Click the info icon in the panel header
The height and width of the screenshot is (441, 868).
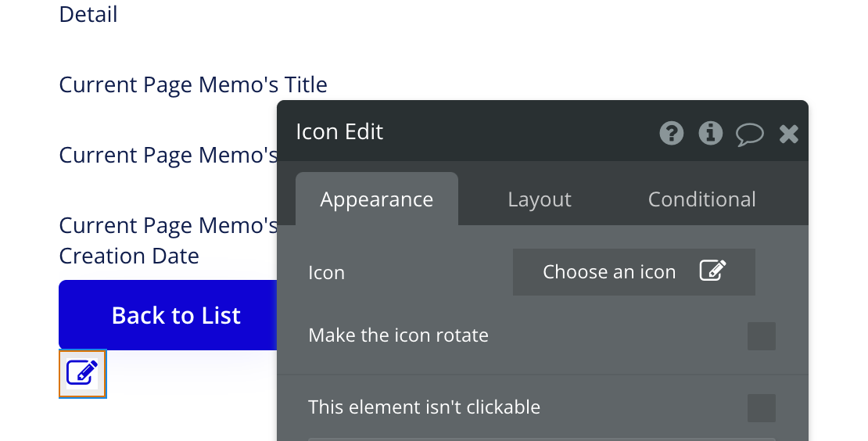click(x=710, y=133)
